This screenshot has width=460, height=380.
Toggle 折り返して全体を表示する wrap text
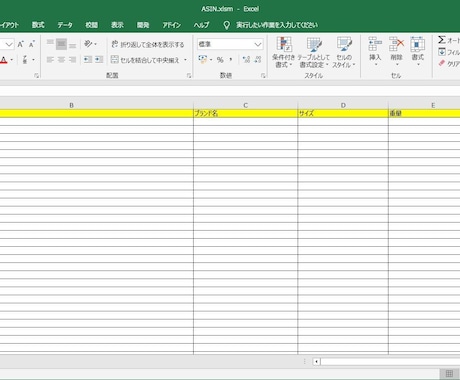click(x=148, y=44)
